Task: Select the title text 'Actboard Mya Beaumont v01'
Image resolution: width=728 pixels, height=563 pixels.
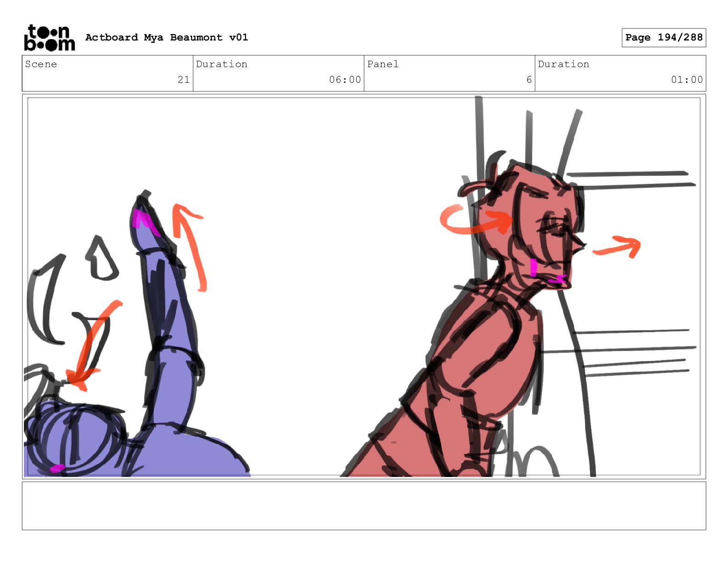Action: [x=166, y=37]
